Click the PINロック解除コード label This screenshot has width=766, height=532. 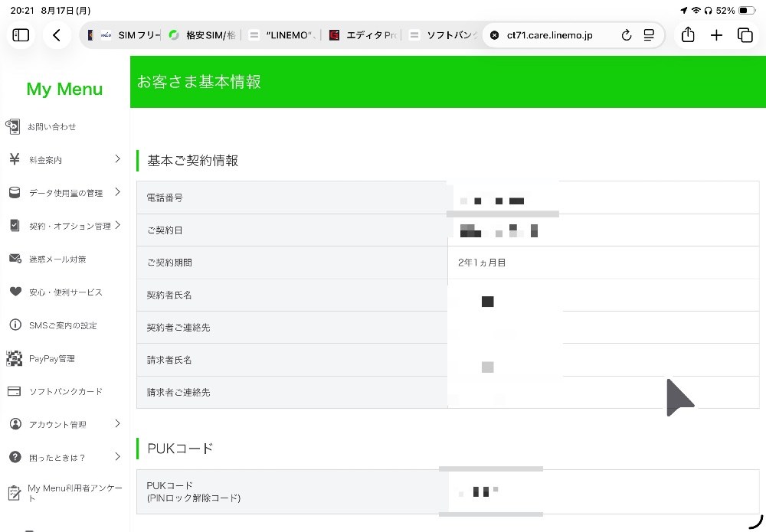click(x=194, y=498)
